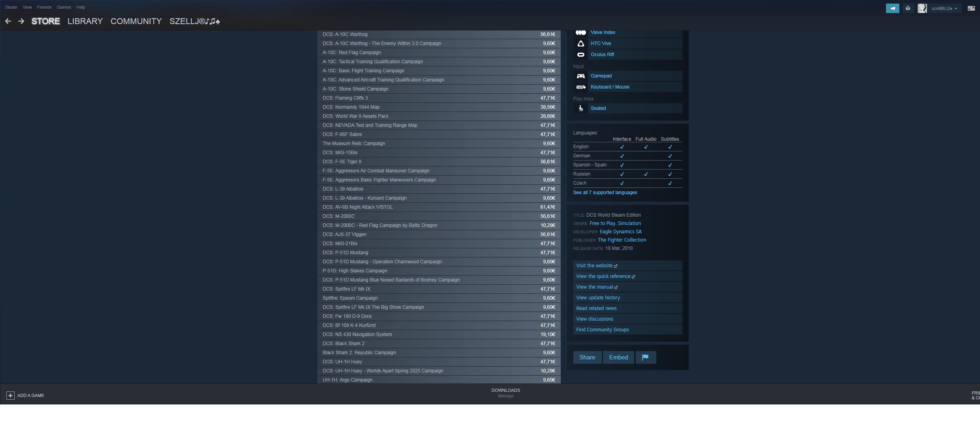
Task: Open DCS: AJS-37 Viggen row
Action: coord(439,234)
